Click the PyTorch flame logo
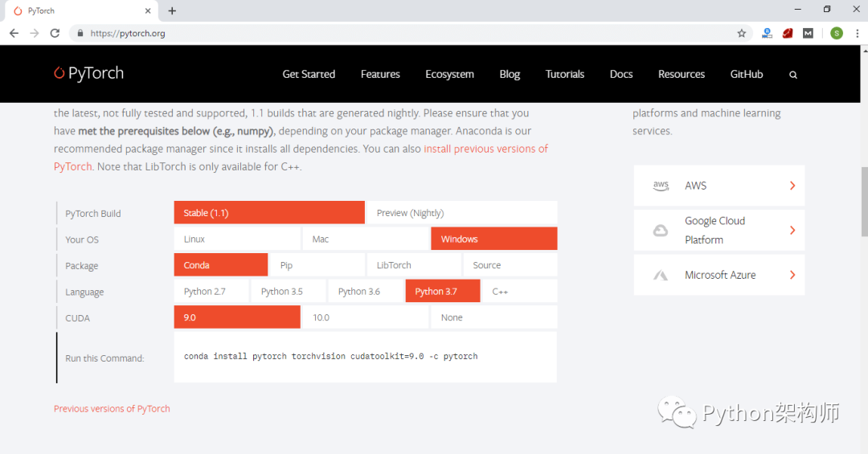868x454 pixels. click(x=59, y=72)
